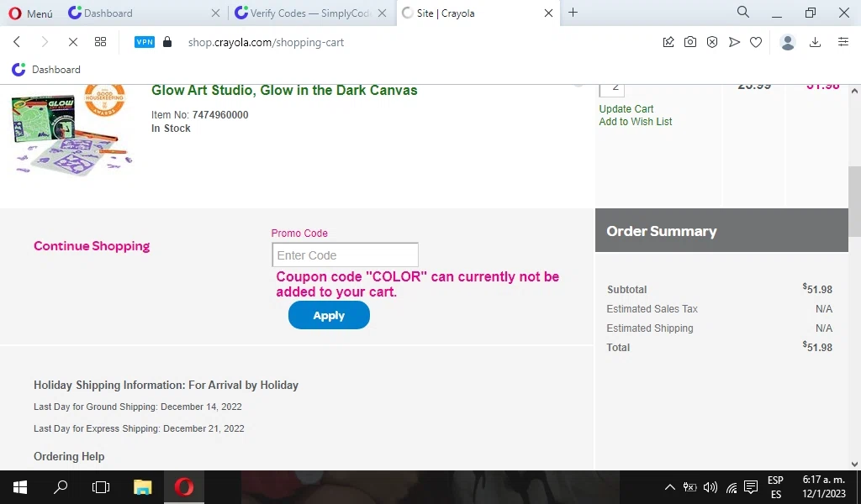Click the shop.crayola.com address bar
The height and width of the screenshot is (504, 861).
coord(266,42)
